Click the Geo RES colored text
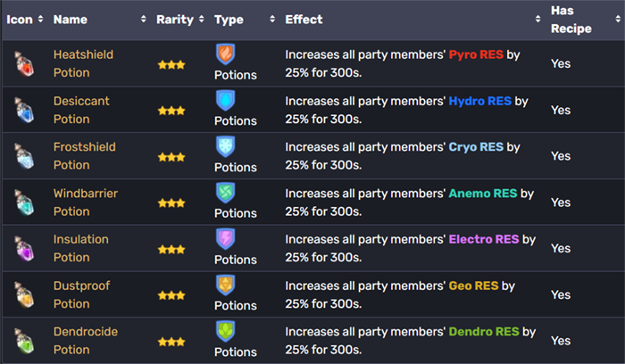The height and width of the screenshot is (364, 625). tap(474, 285)
